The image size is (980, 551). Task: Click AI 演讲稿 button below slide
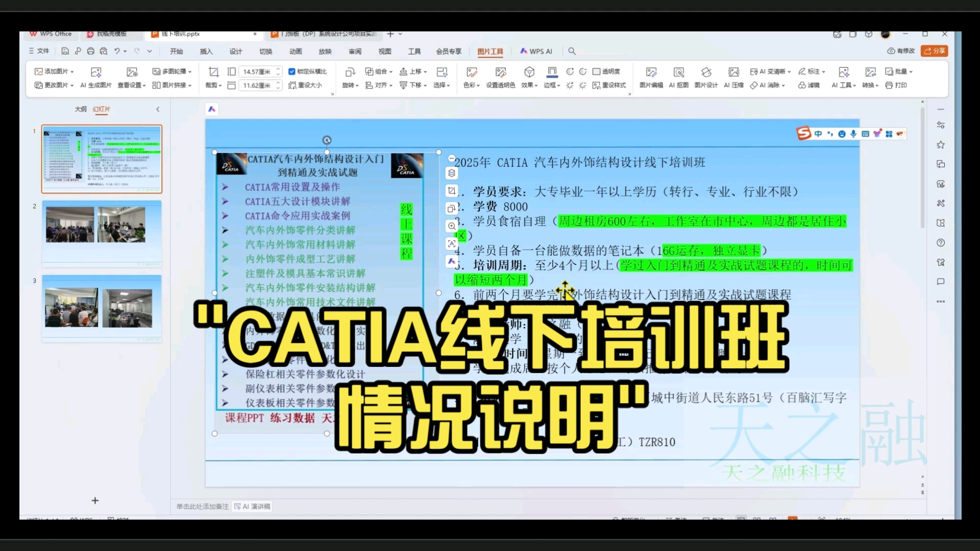pos(252,506)
